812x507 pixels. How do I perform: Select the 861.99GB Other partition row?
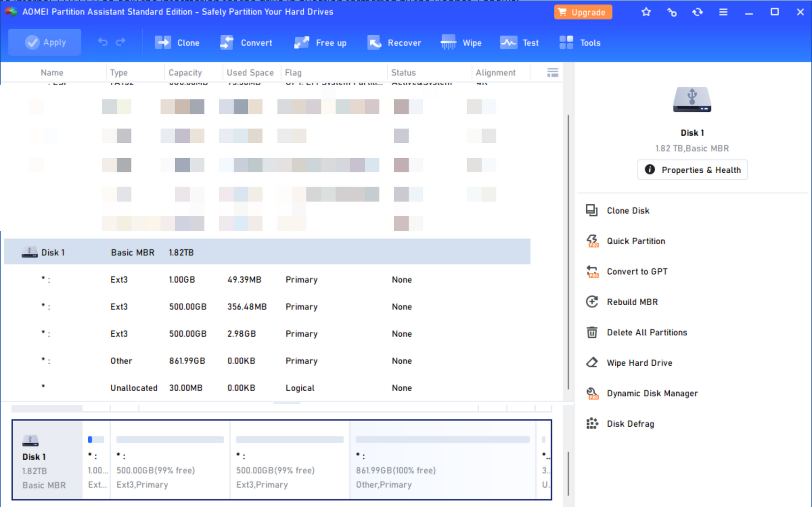tap(267, 361)
